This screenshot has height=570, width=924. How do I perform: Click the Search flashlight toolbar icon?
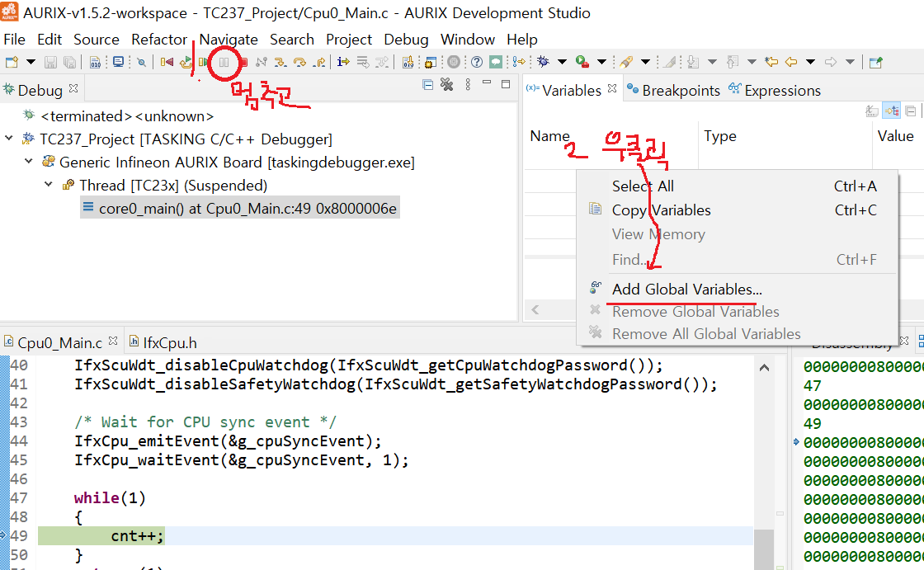click(626, 62)
